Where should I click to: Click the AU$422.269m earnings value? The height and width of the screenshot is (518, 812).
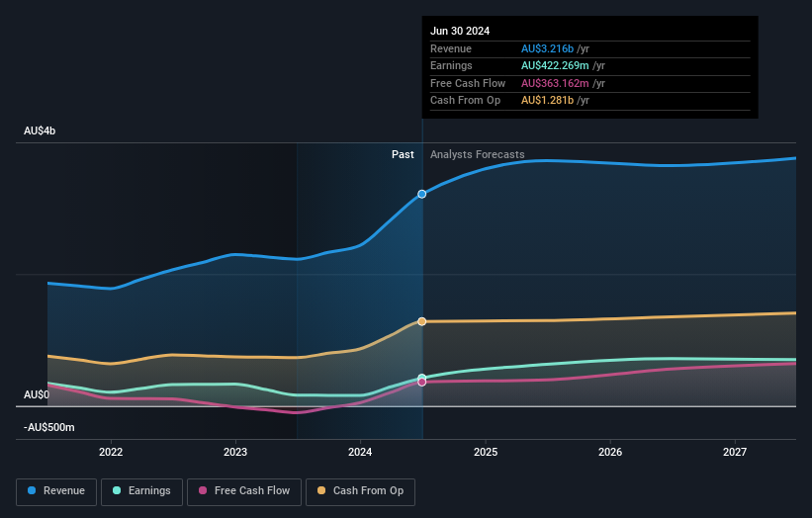click(555, 65)
